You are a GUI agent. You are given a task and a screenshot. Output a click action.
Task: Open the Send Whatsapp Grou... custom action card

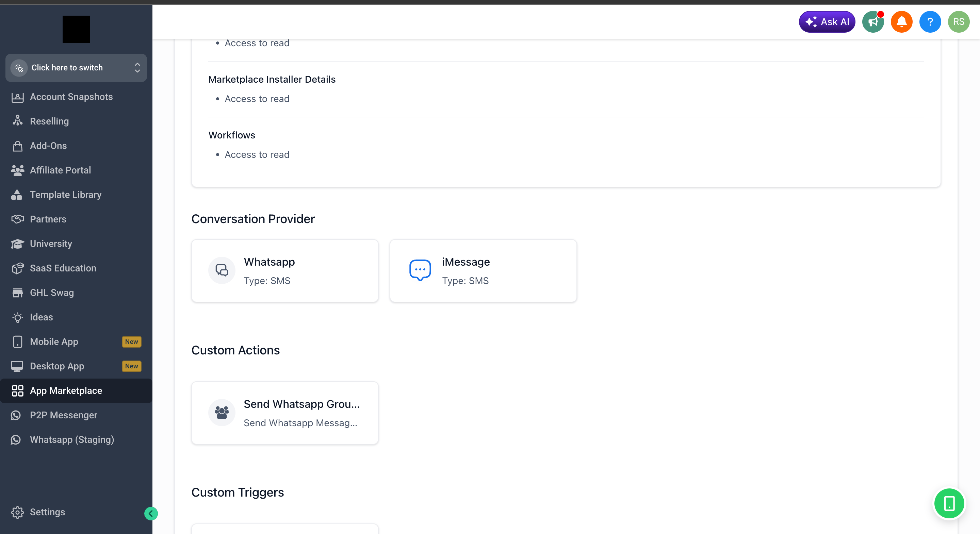(285, 413)
